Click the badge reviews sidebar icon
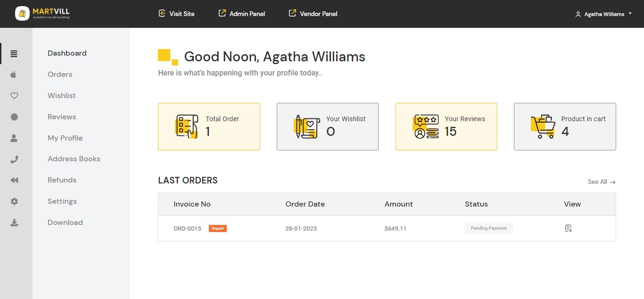This screenshot has height=299, width=644. pos(14,117)
